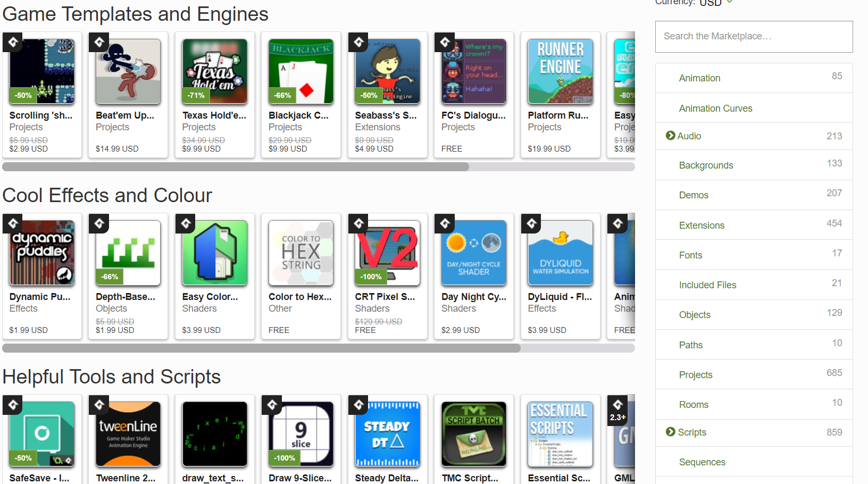Open the currency USD dropdown

[716, 3]
